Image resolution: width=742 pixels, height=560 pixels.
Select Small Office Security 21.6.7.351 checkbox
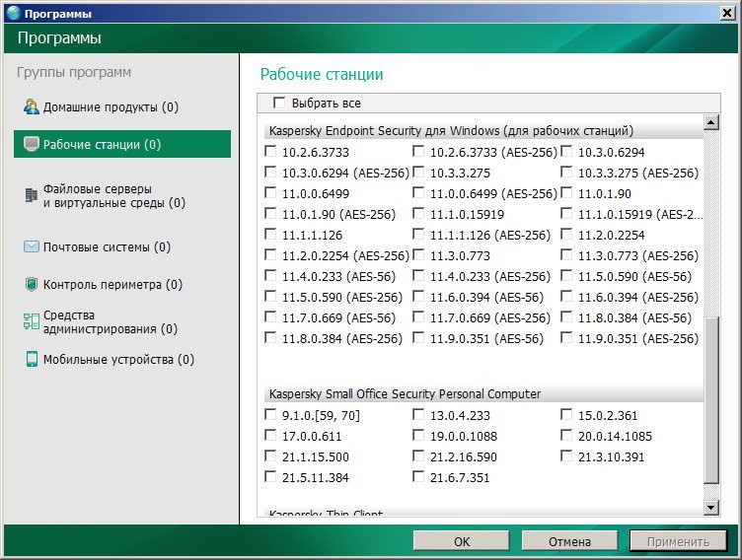click(x=419, y=477)
